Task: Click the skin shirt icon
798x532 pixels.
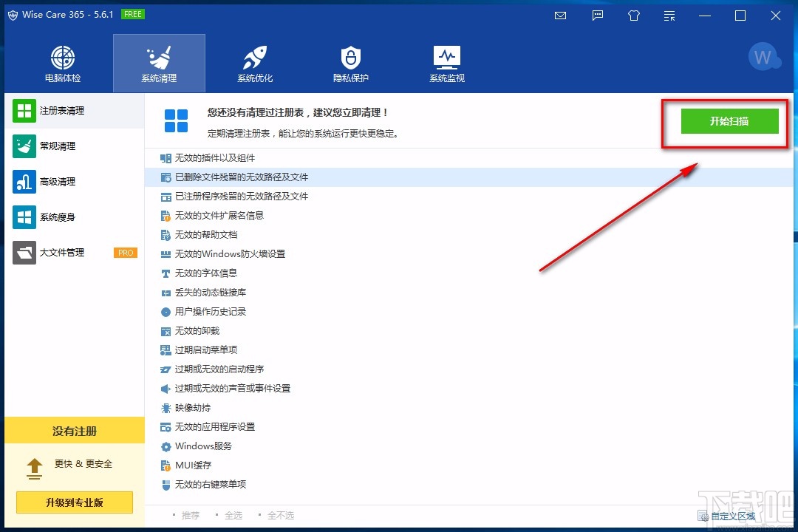Action: tap(634, 16)
